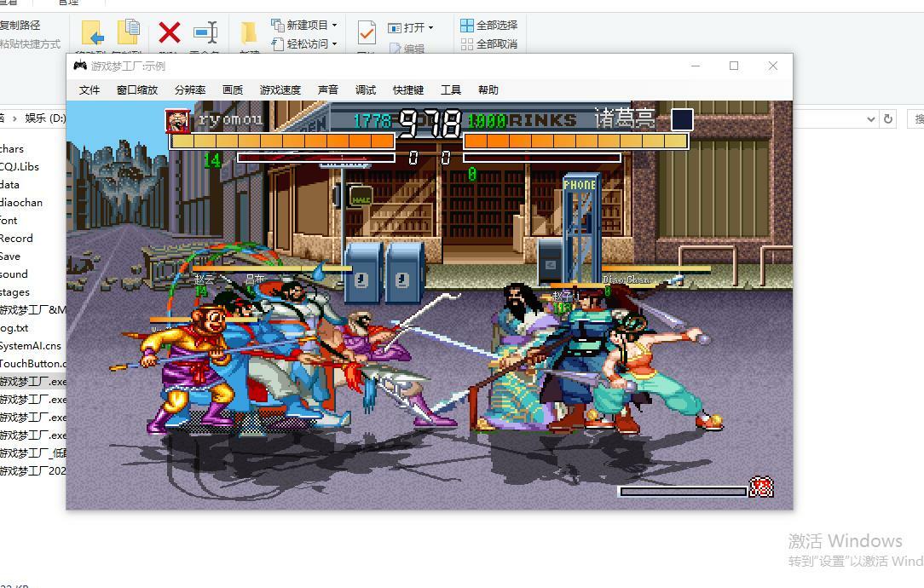Click the red emblem icon beside bottom power gauge
The image size is (924, 588).
click(761, 487)
